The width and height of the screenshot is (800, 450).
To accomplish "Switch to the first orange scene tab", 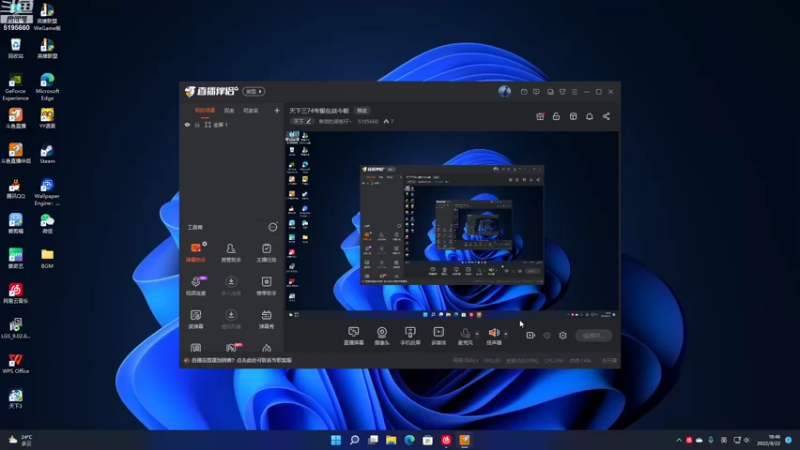I will tap(205, 110).
